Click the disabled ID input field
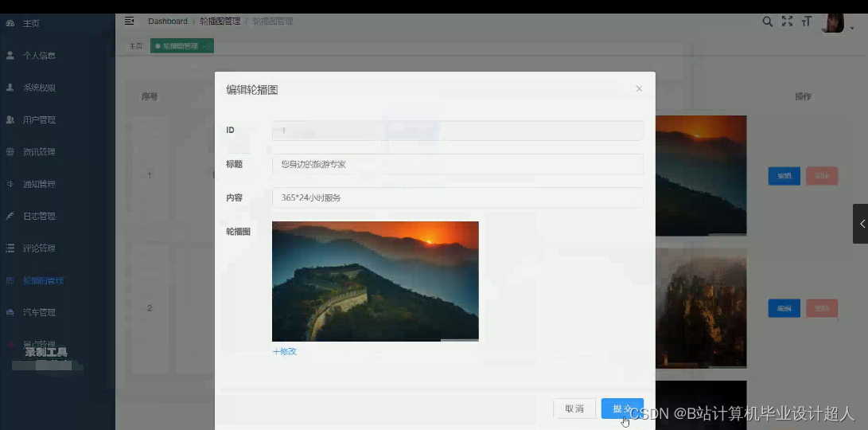The image size is (868, 430). coord(457,131)
